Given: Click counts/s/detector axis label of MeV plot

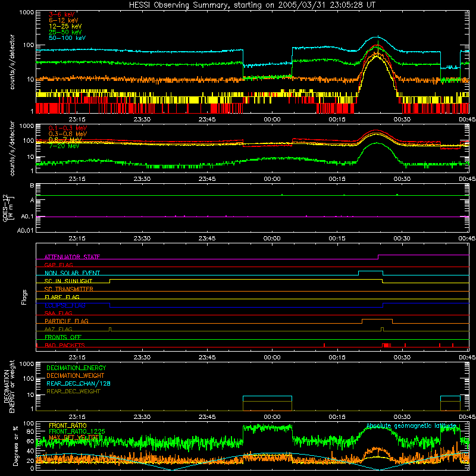Looking at the screenshot, I should coord(12,148).
